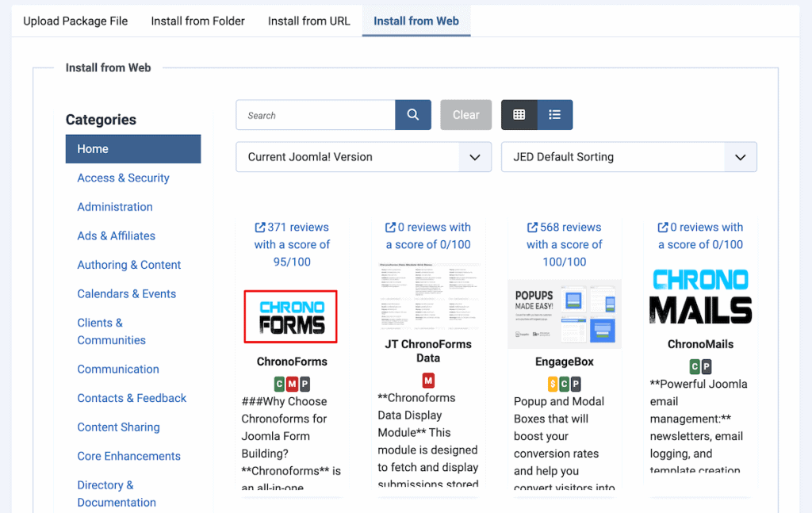Switch to list view layout
Screen dimensions: 812x513
(554, 115)
